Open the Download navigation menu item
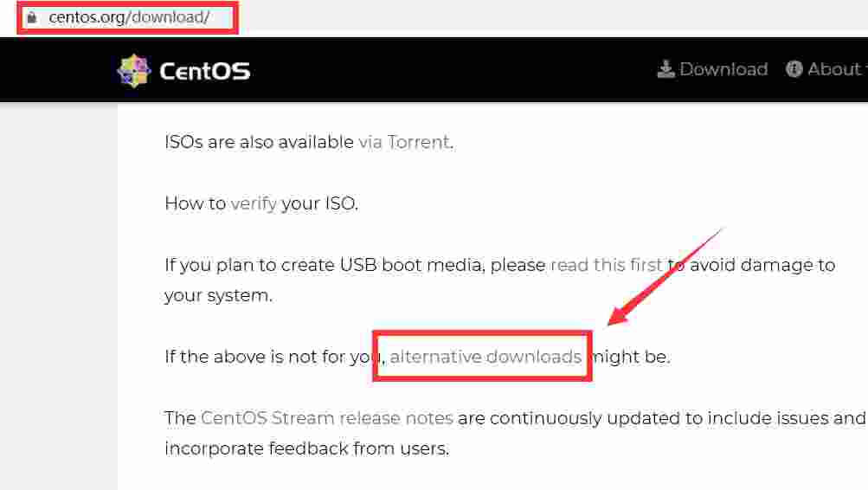The width and height of the screenshot is (868, 490). 713,69
